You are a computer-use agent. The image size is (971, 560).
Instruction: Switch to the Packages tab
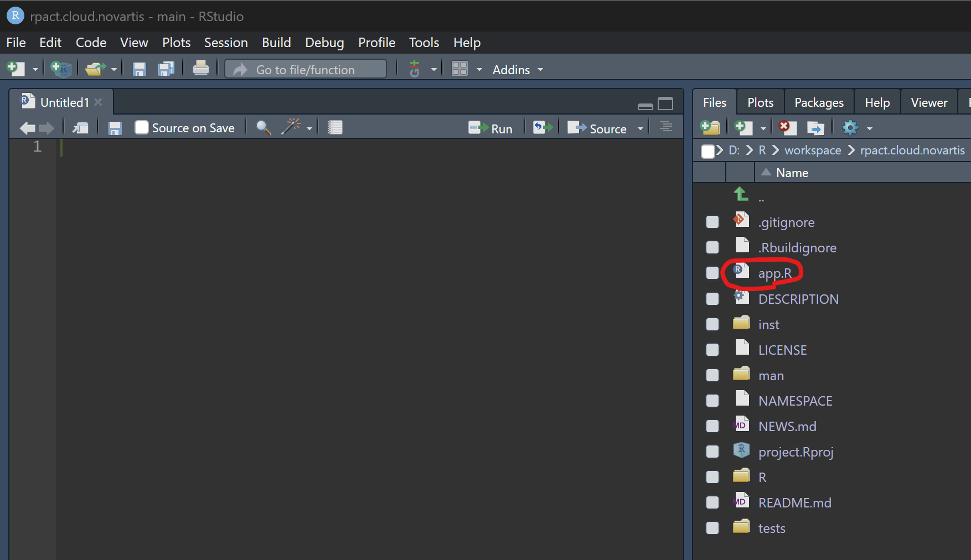click(x=819, y=102)
